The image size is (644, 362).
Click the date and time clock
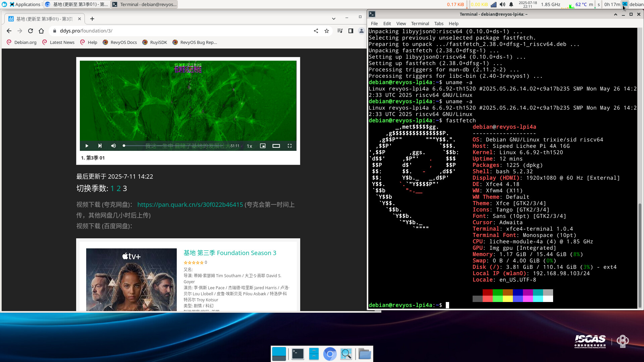click(x=528, y=4)
